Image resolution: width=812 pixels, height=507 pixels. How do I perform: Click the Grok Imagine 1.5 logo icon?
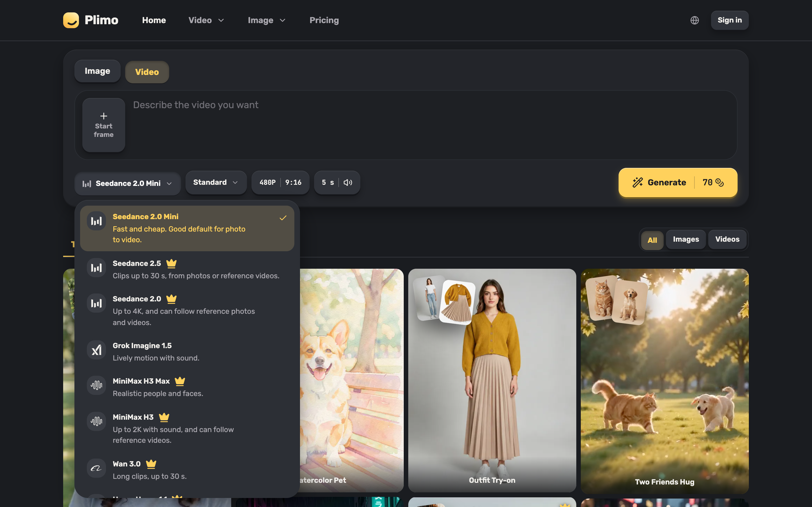[x=96, y=350]
